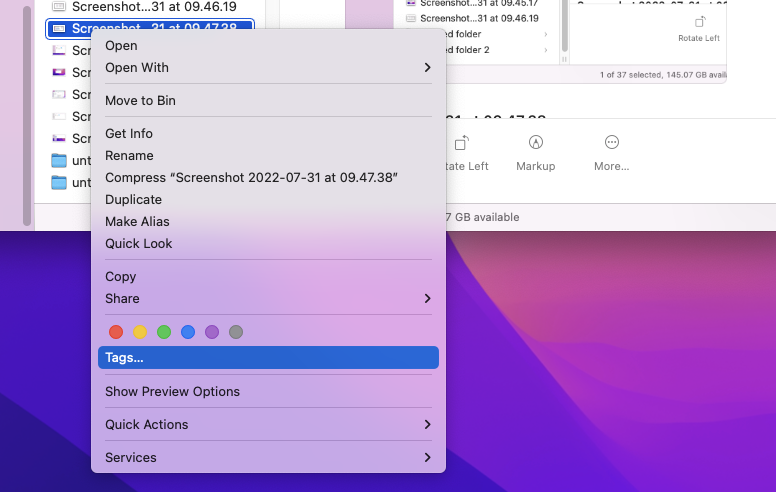The image size is (776, 492).
Task: Choose the purple tag color dot
Action: point(212,332)
